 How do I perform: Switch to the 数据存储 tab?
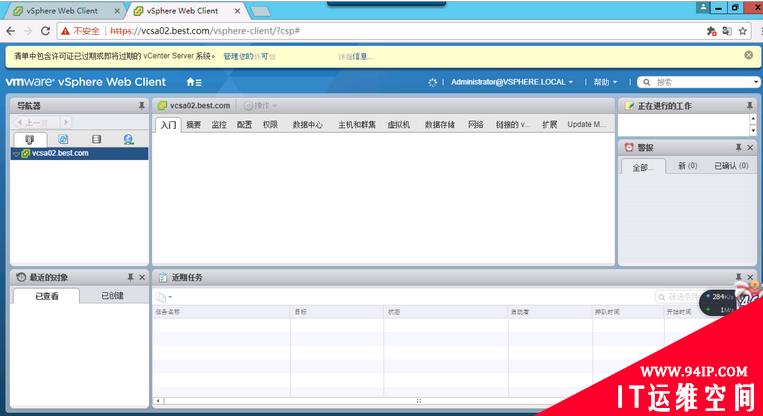pos(440,125)
